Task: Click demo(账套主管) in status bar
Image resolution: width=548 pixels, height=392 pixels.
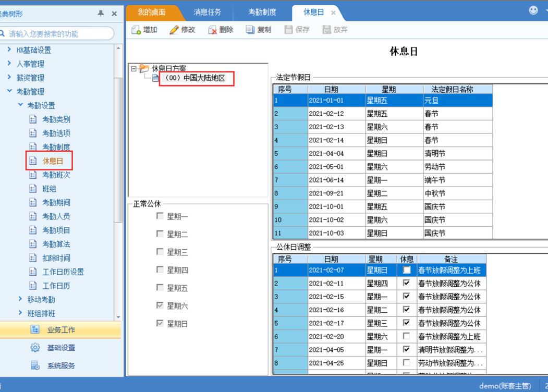Action: 505,386
